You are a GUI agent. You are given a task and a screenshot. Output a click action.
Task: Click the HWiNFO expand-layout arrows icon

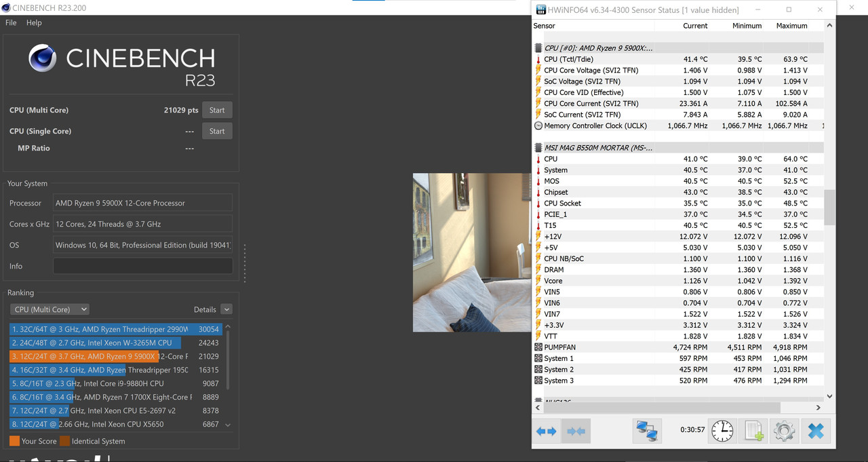(546, 431)
